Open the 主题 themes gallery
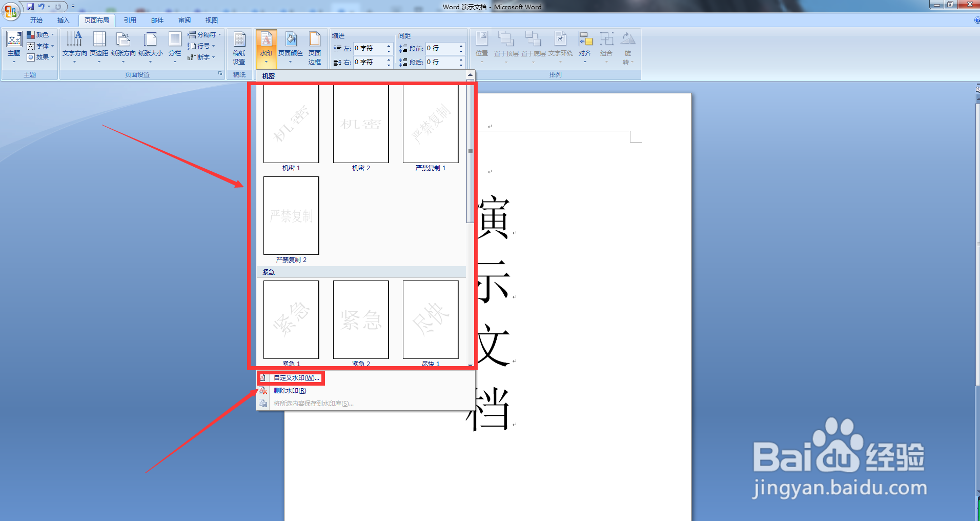980x521 pixels. (x=14, y=47)
